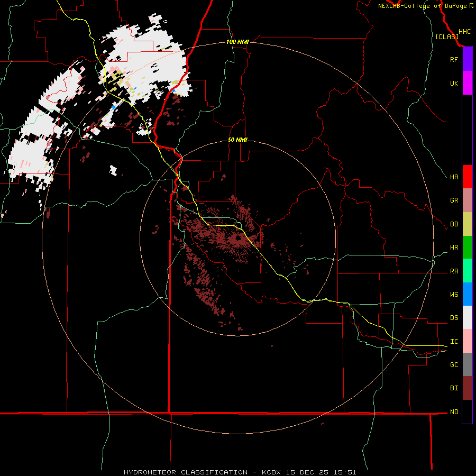Viewport: 476px width, 476px height.
Task: Click the RA legend label
Action: tap(454, 271)
